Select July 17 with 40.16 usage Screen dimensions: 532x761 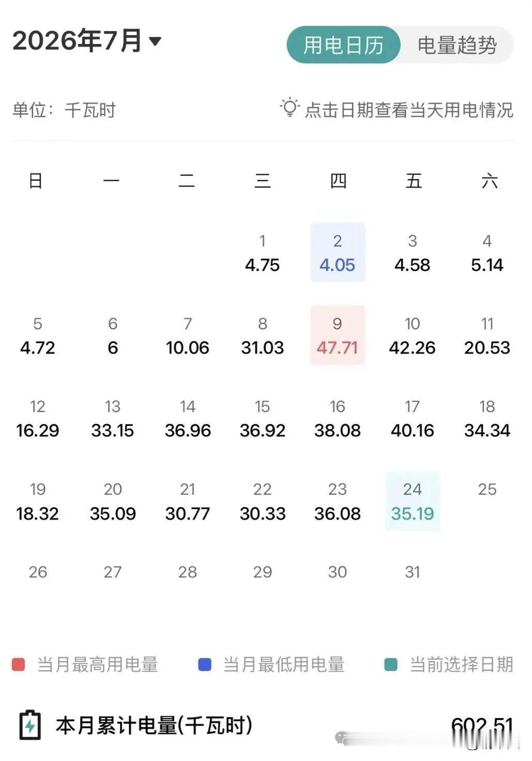[413, 418]
